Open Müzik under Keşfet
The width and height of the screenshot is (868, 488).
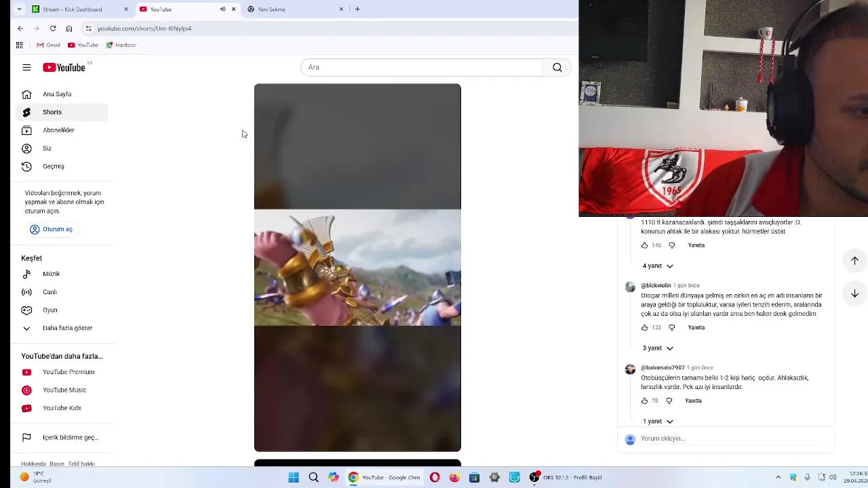point(62,274)
